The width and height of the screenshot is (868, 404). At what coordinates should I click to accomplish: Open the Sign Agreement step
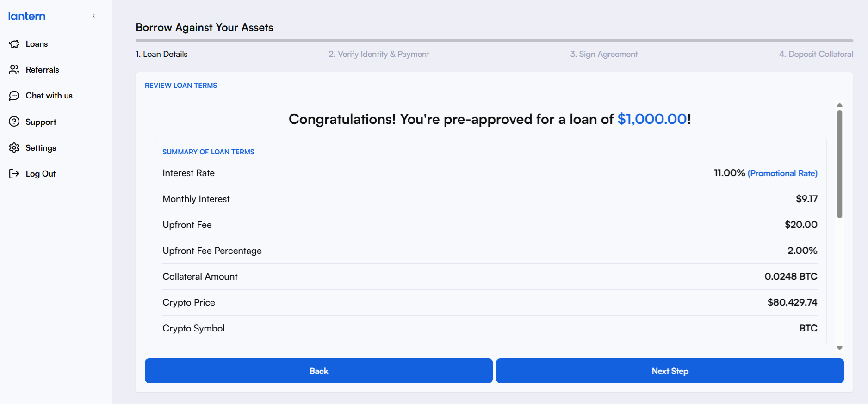point(604,54)
